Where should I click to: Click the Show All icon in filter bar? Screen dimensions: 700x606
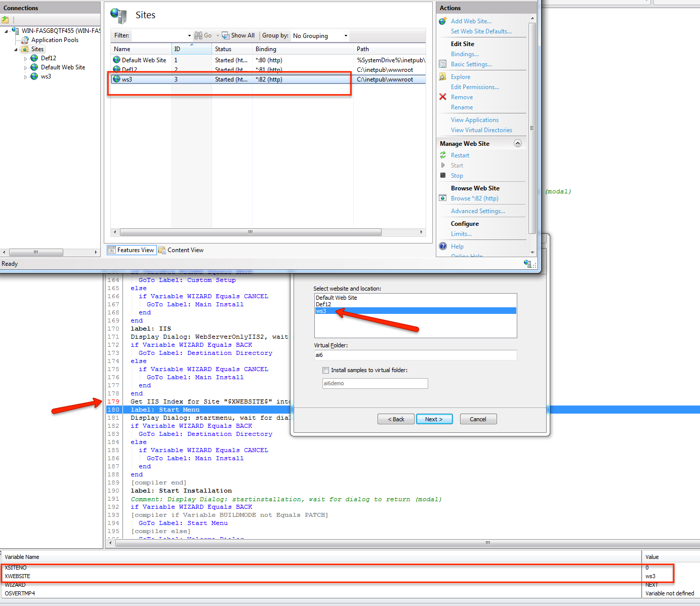(226, 35)
